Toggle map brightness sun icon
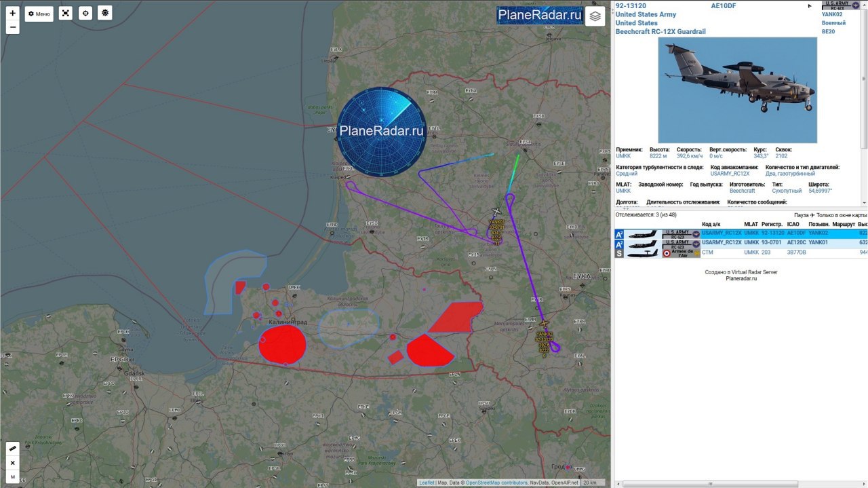 coord(104,14)
